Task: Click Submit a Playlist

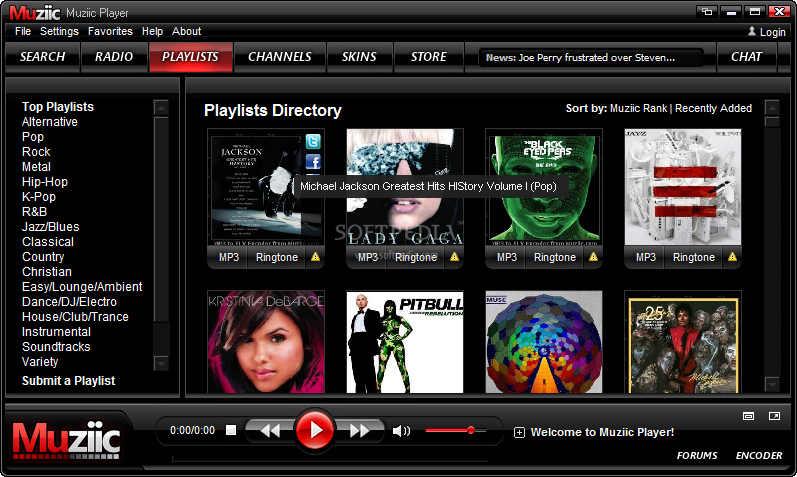Action: [x=69, y=381]
